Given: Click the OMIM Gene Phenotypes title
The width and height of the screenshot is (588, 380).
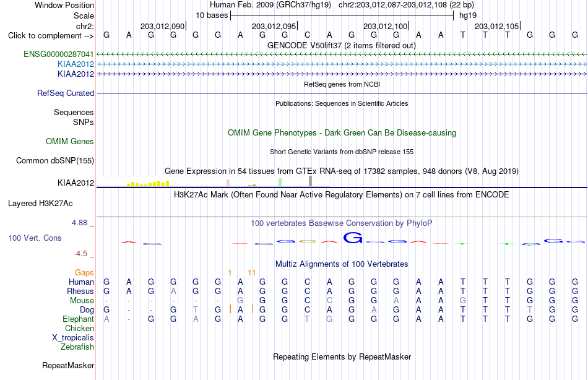Looking at the screenshot, I should (x=342, y=133).
